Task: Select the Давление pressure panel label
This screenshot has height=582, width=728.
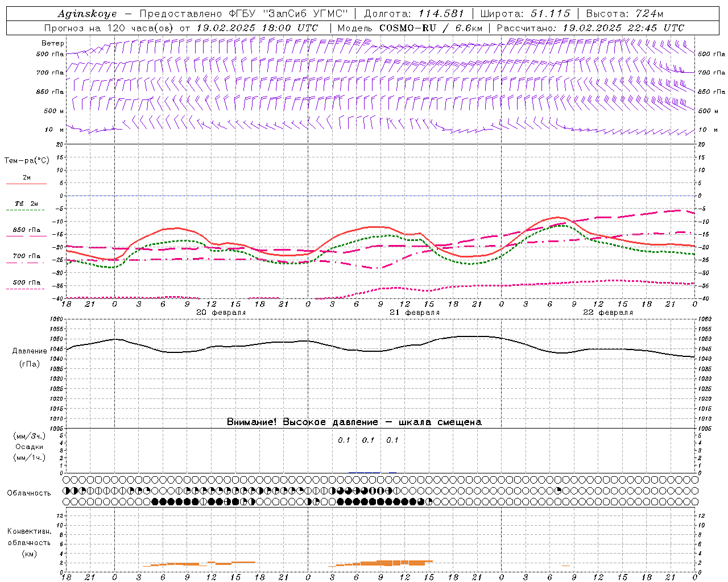Action: point(29,351)
